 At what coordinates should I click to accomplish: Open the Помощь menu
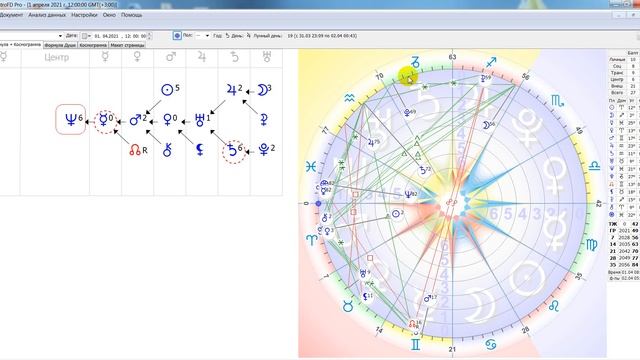131,15
